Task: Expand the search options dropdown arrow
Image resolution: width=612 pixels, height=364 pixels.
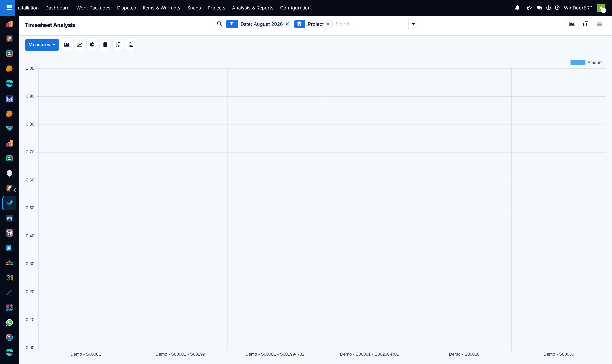Action: [x=413, y=24]
